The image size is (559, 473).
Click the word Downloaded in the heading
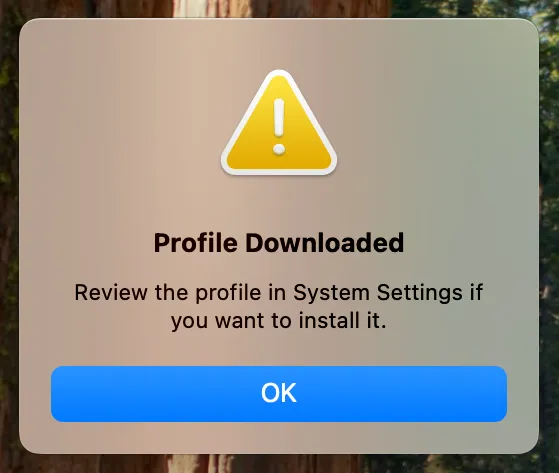[325, 243]
